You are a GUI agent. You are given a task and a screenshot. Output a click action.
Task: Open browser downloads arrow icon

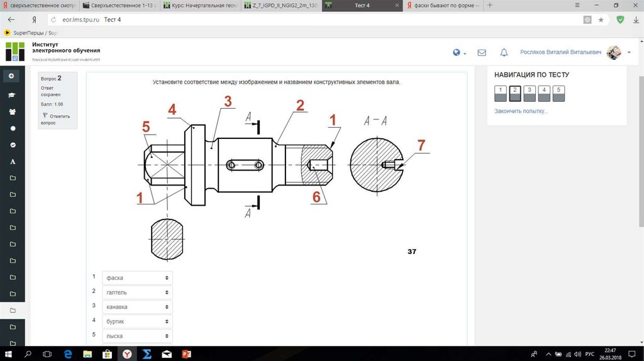click(x=635, y=19)
